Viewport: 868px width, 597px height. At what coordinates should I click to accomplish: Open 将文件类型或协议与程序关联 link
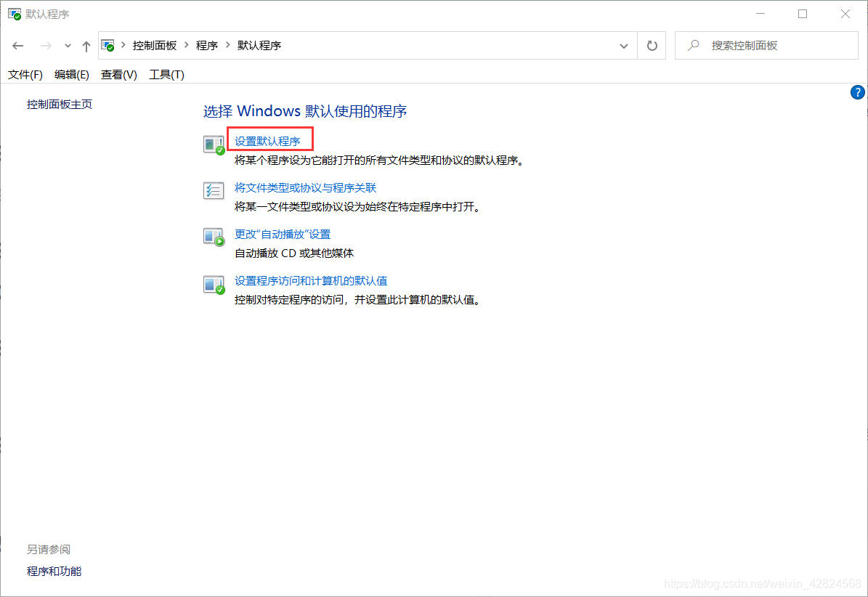305,187
